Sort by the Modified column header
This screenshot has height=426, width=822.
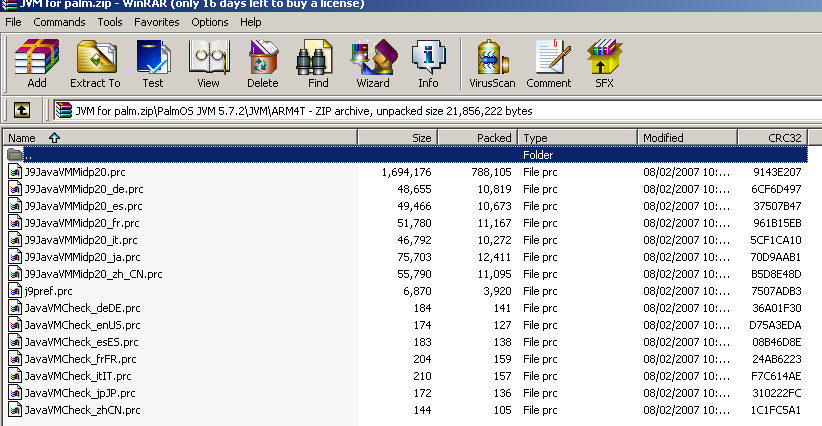(x=687, y=138)
